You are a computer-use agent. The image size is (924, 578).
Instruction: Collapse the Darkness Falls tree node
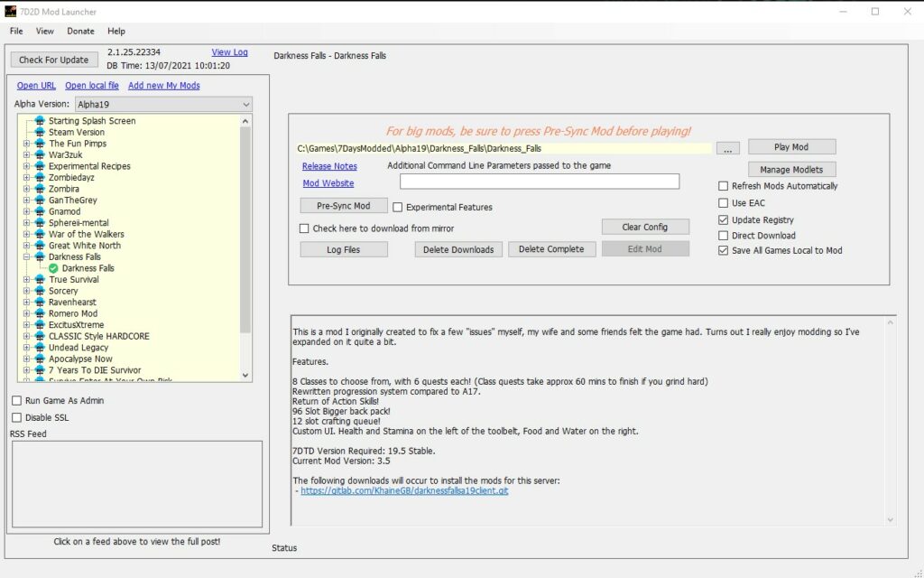click(26, 256)
